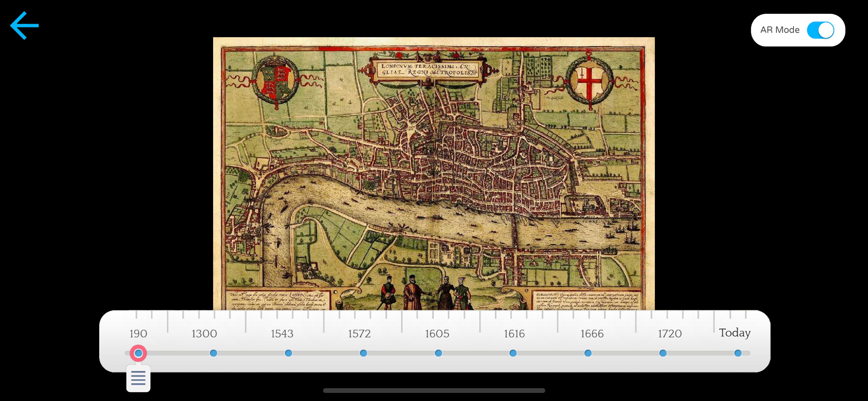Click the Today label
This screenshot has width=868, height=401.
point(735,333)
